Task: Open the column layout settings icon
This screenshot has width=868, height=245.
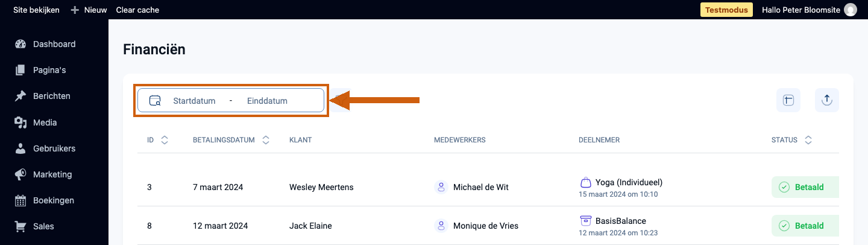Action: 788,100
